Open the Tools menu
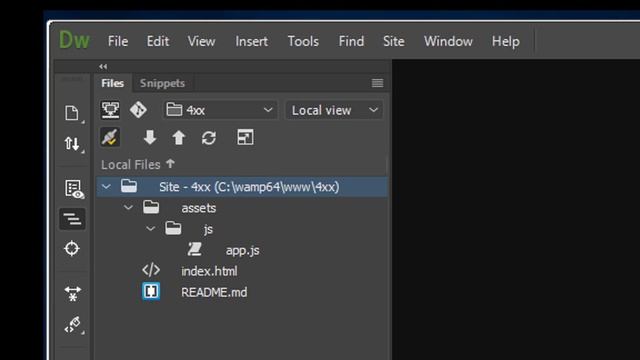Screen dimensions: 640x360 [x=303, y=41]
